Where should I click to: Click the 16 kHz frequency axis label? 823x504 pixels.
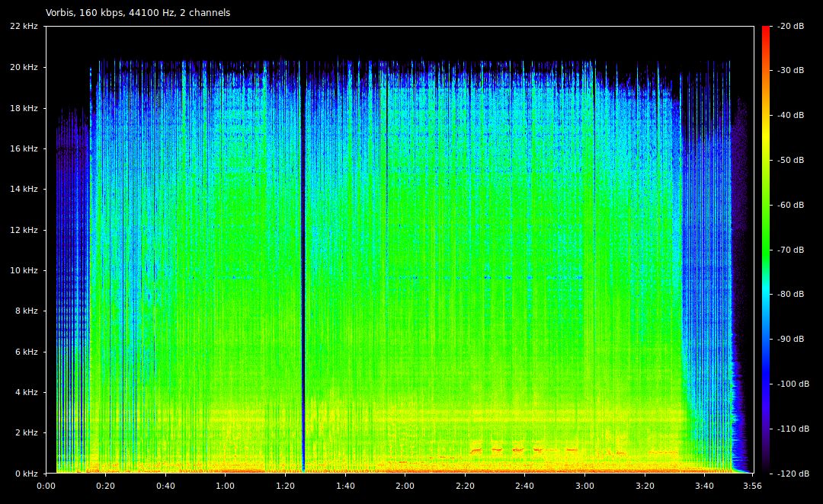(24, 148)
